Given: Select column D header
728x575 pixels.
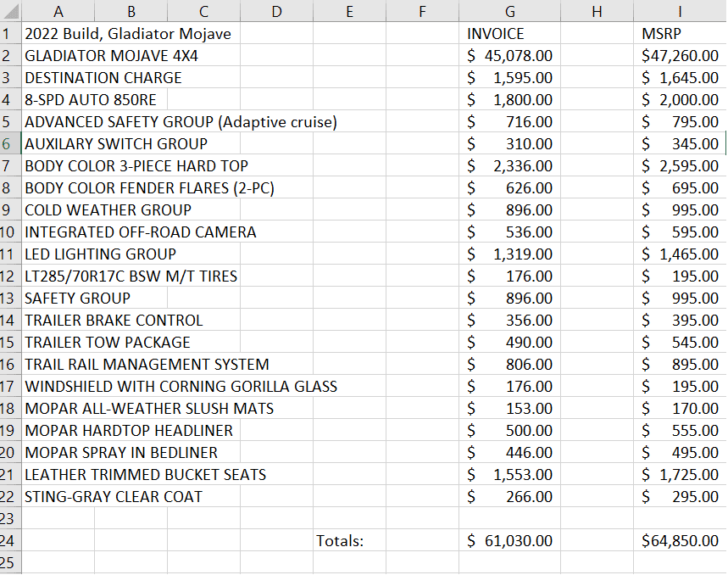Looking at the screenshot, I should coord(277,11).
